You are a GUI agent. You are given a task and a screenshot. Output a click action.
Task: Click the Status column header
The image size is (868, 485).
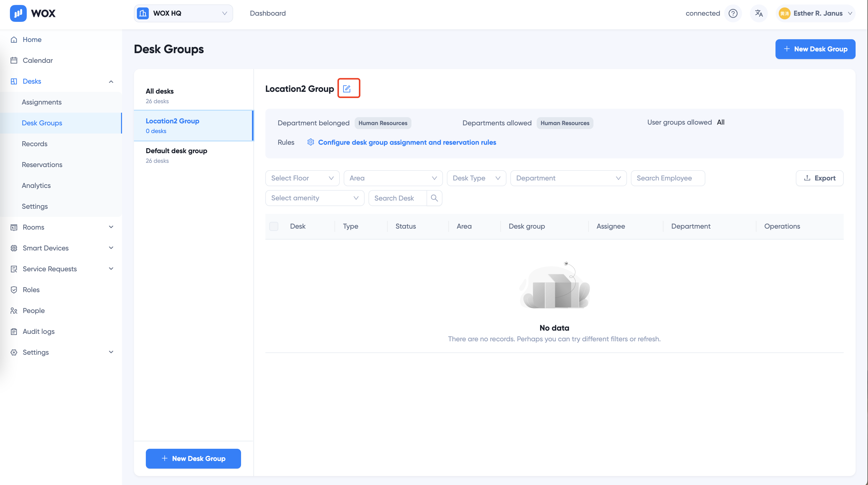(x=405, y=226)
